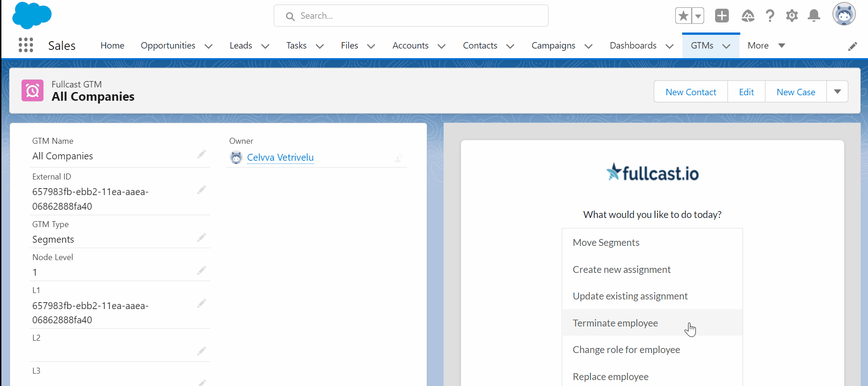Click the All Companies GTM Name value
868x386 pixels.
click(x=63, y=156)
